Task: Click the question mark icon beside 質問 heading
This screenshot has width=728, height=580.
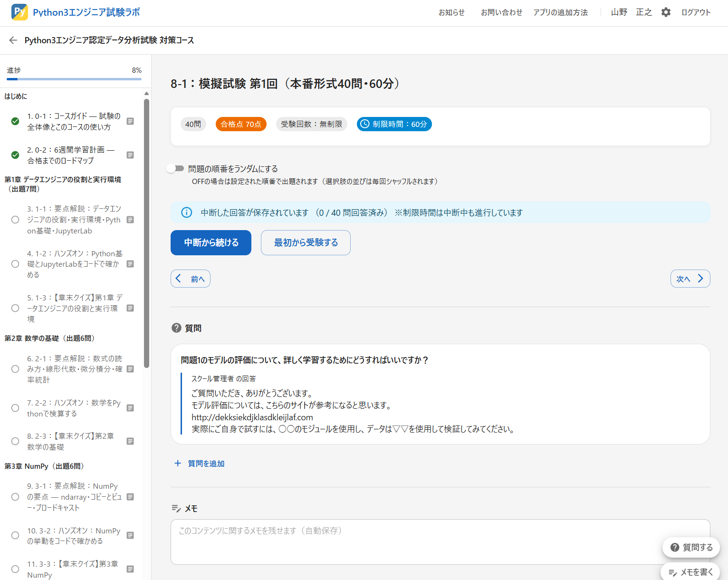Action: point(176,328)
